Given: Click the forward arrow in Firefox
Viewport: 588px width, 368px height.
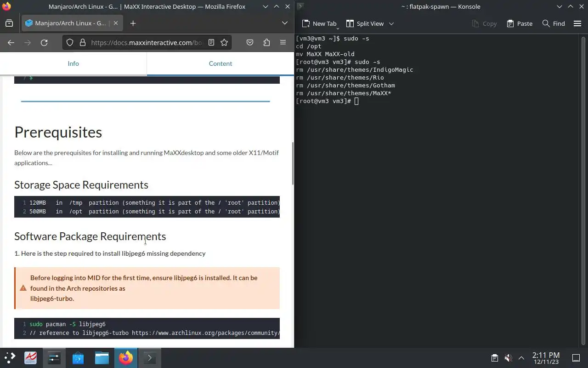Looking at the screenshot, I should point(28,42).
